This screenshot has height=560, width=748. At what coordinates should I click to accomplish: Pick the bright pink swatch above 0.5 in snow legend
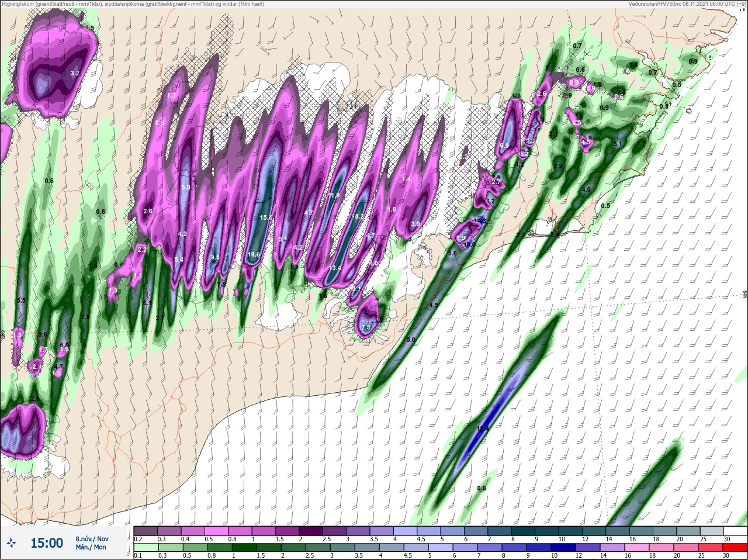(216, 531)
